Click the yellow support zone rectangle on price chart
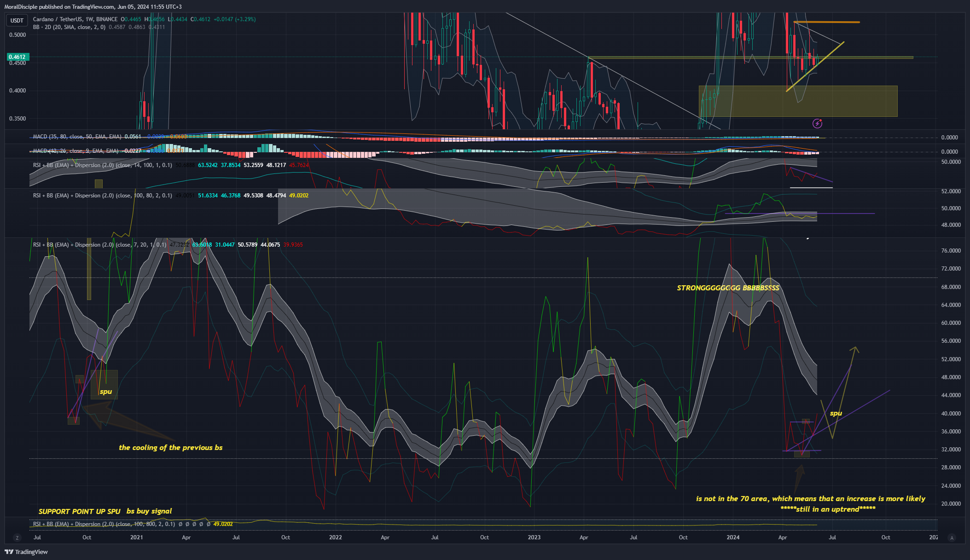The width and height of the screenshot is (970, 560). 798,101
